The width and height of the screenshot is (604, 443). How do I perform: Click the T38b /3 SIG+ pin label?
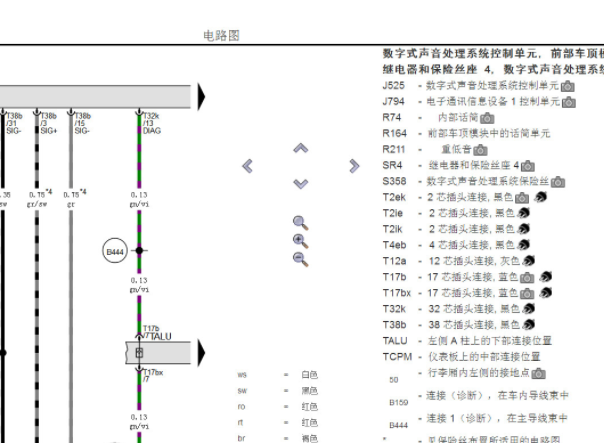tap(49, 123)
